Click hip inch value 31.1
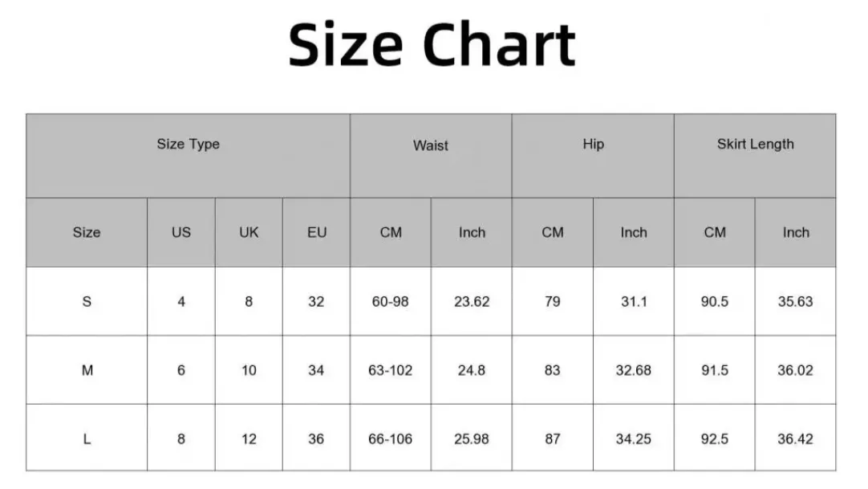Image resolution: width=868 pixels, height=489 pixels. click(633, 301)
